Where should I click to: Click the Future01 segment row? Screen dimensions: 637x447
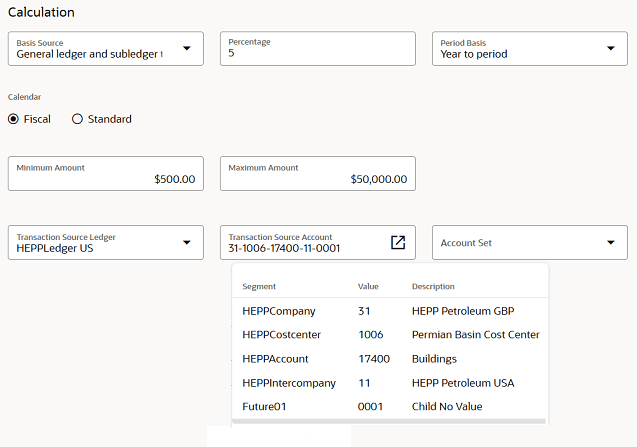coord(390,407)
